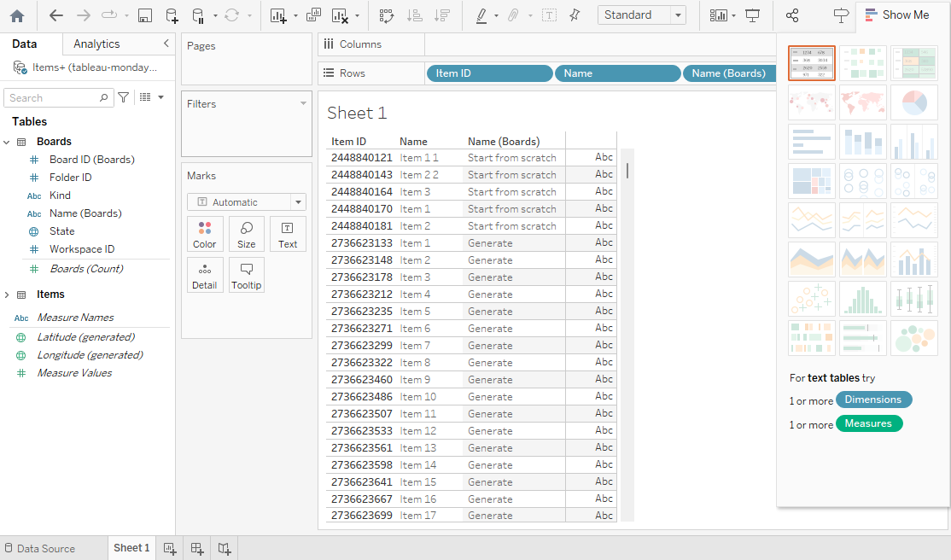Click the Add new data source icon
The height and width of the screenshot is (560, 951).
click(x=172, y=15)
